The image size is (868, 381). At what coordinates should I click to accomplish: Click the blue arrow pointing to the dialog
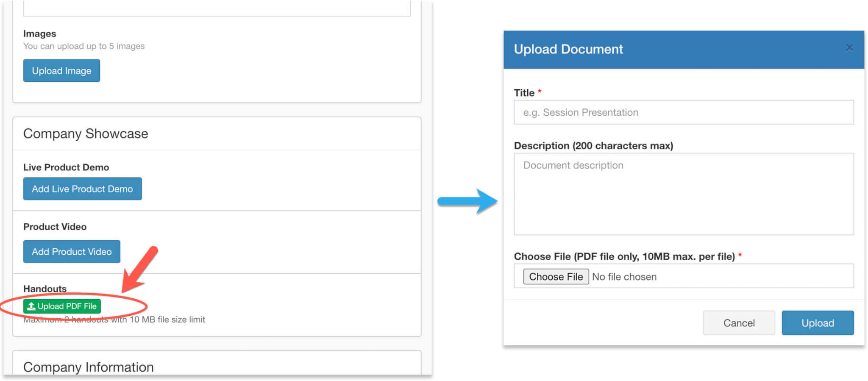(x=467, y=201)
